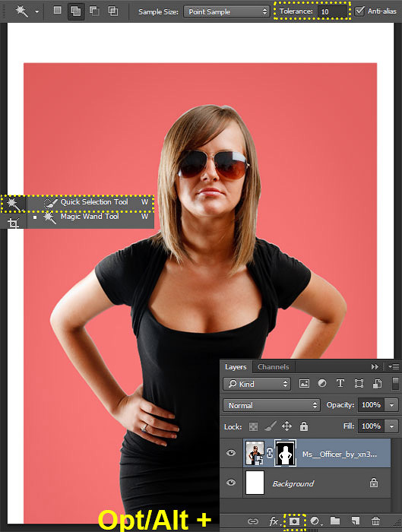Click the Tolerance value field
The image size is (402, 532).
tap(333, 11)
